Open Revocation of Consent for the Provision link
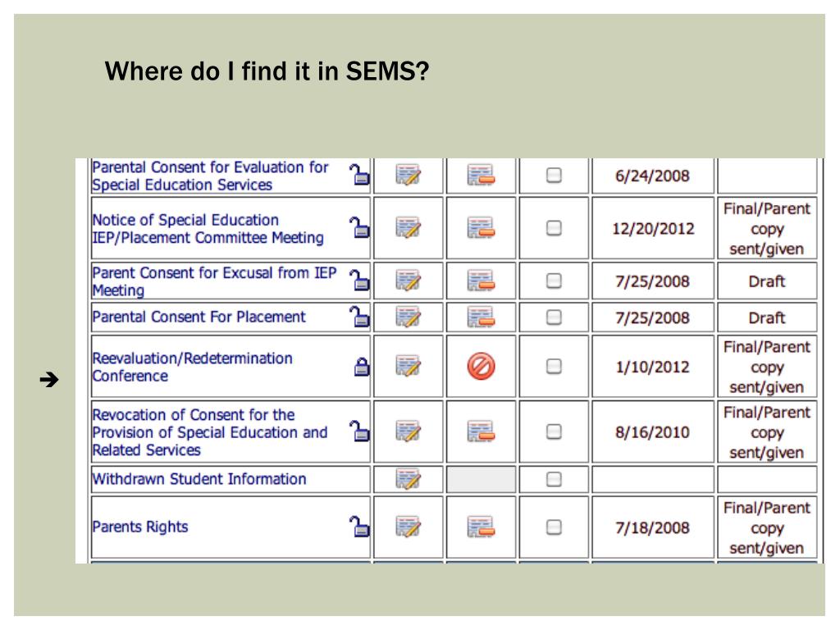840x630 pixels. pos(210,432)
